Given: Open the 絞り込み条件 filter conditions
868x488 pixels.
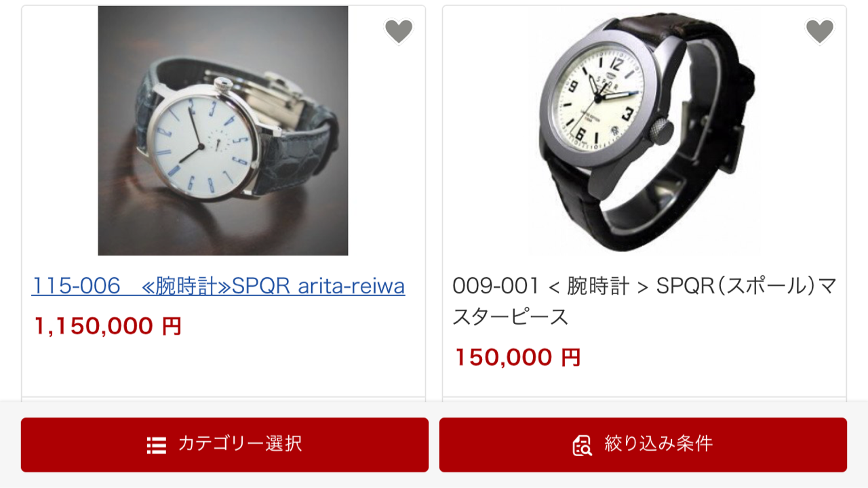Looking at the screenshot, I should 643,445.
